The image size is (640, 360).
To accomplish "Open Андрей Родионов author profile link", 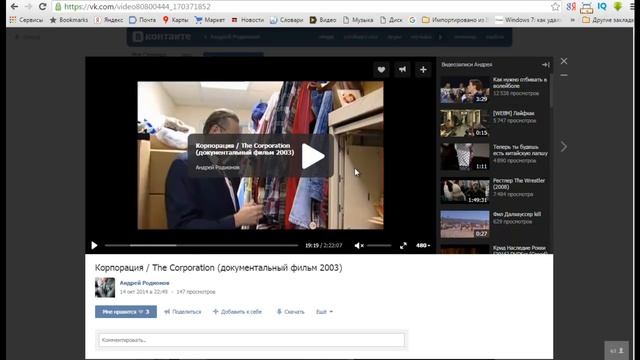I will [x=144, y=283].
